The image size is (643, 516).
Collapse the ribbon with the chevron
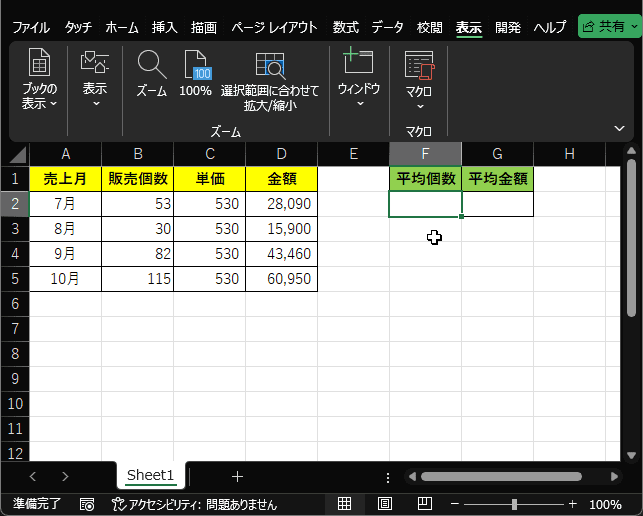click(619, 128)
